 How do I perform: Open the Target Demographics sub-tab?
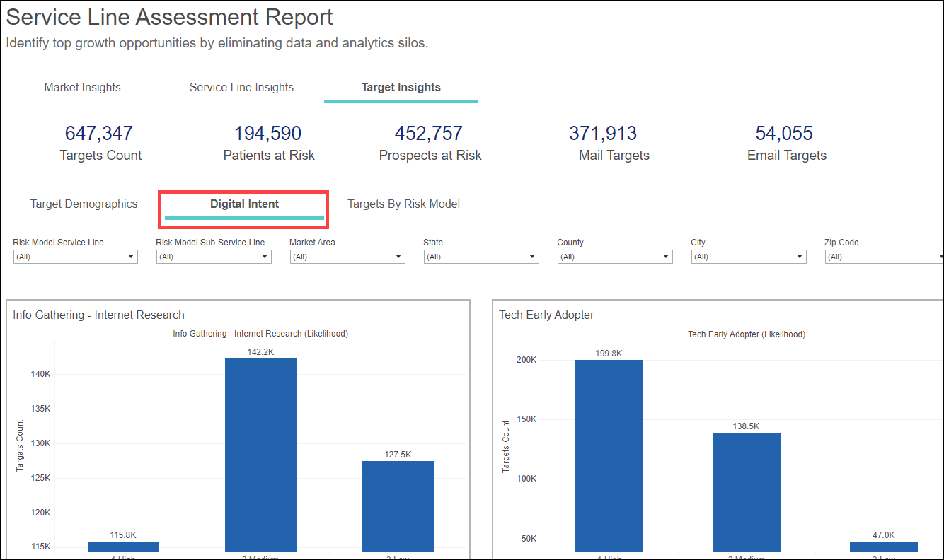coord(84,204)
